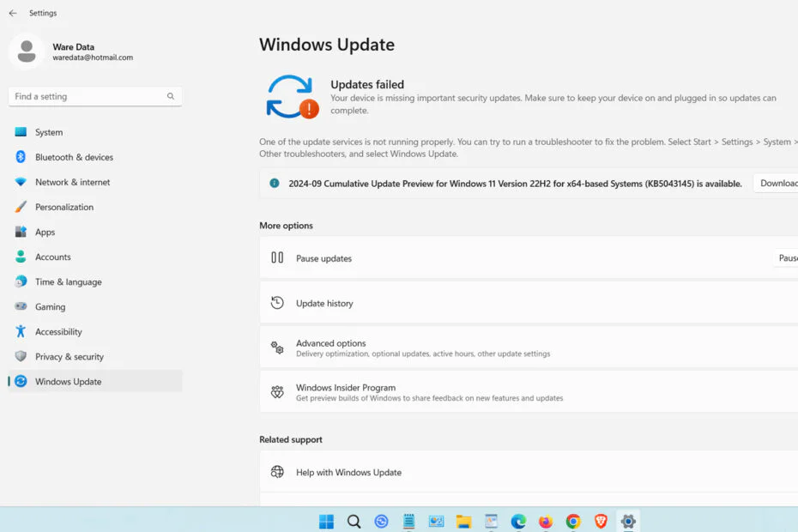Pause updates using the Pause button

(787, 258)
